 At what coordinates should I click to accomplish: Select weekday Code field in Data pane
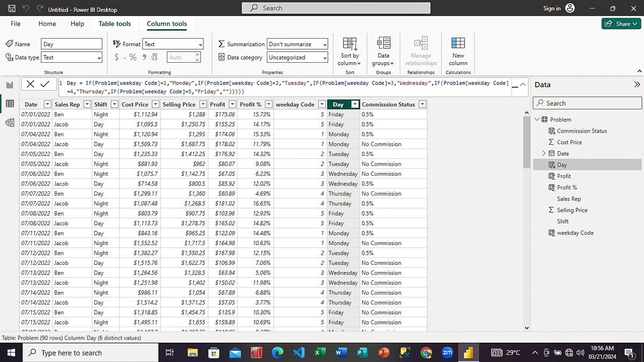click(x=575, y=233)
